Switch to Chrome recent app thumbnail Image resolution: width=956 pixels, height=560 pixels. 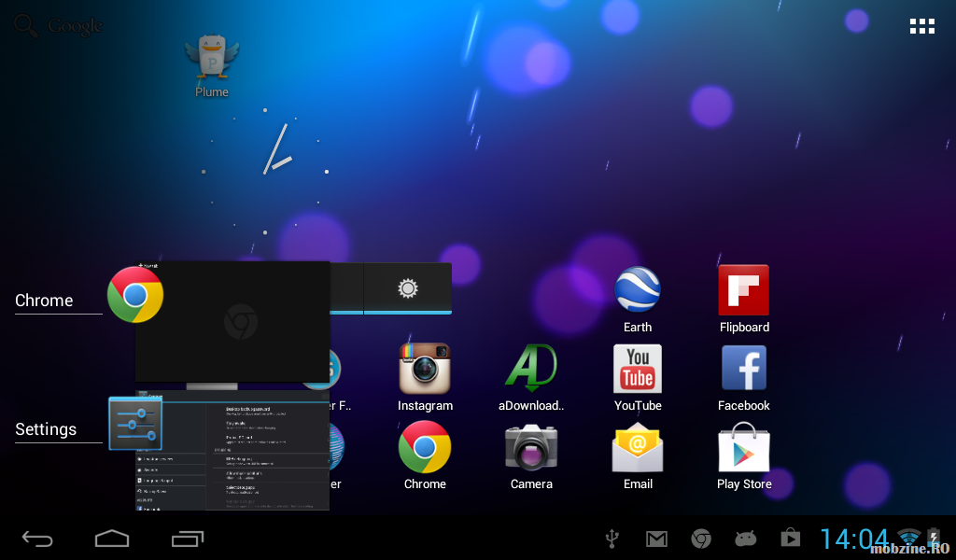click(233, 323)
